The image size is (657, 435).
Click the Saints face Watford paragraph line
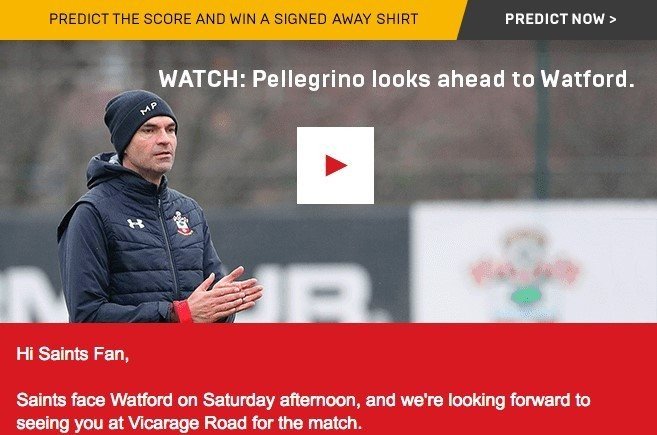[x=303, y=400]
